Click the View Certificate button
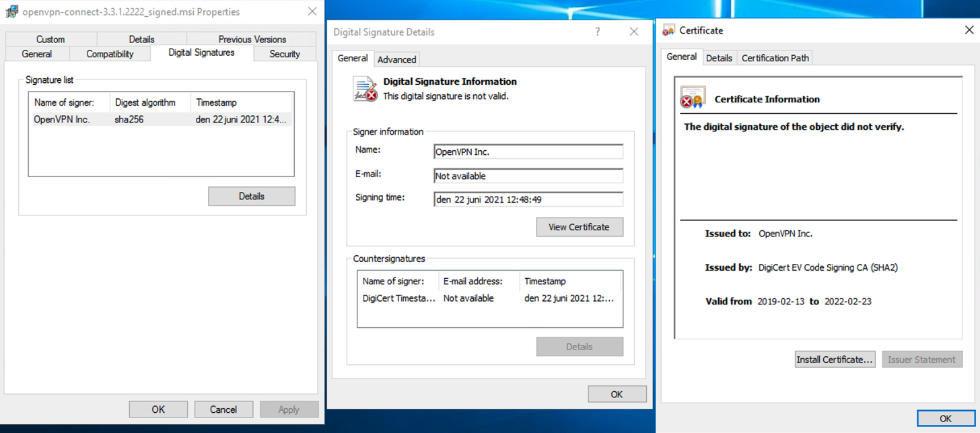 point(580,227)
